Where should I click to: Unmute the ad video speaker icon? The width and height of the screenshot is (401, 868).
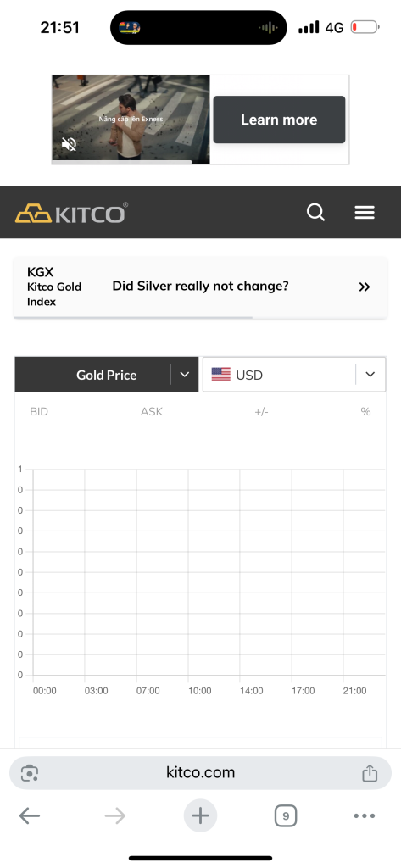(x=69, y=144)
